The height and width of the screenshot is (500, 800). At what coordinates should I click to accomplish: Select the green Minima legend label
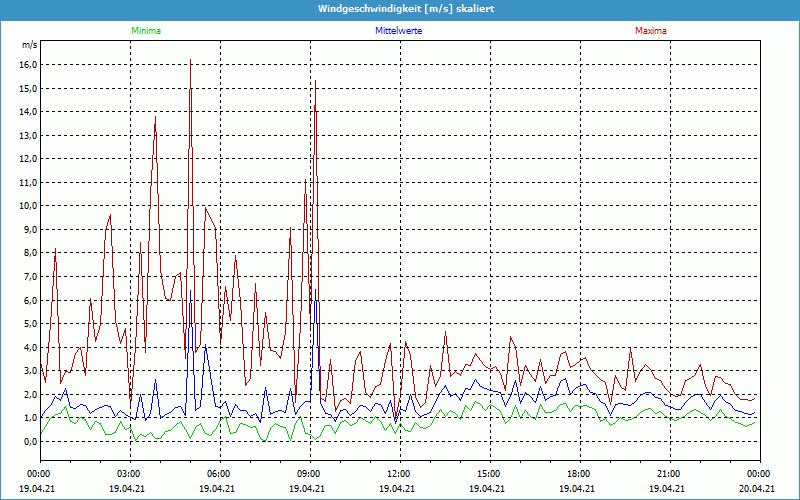point(146,31)
